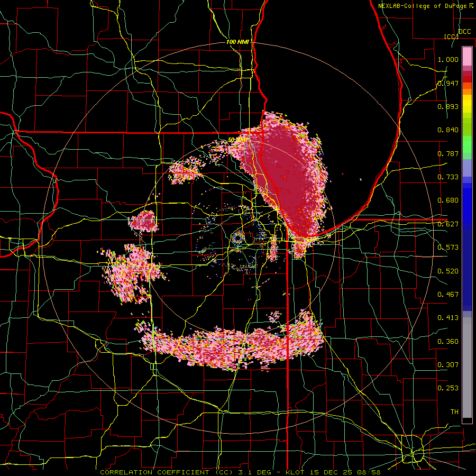Screen dimensions: 476x476
Task: Select the 0.680 scale value
Action: click(448, 200)
